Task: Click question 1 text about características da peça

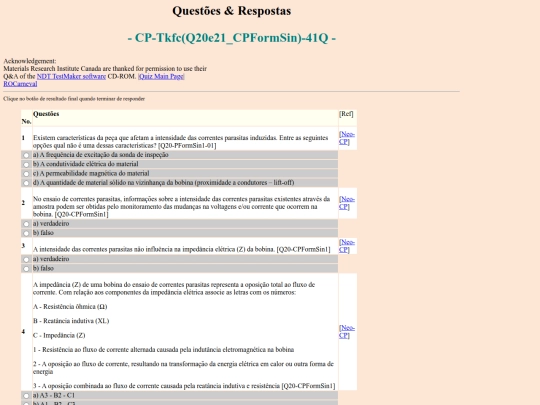Action: 180,142
